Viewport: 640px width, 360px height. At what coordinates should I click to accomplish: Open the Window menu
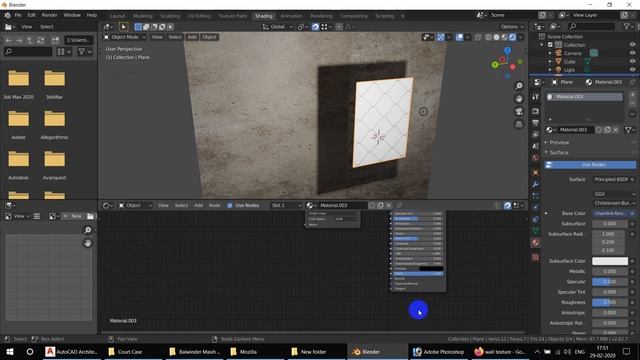[x=72, y=15]
